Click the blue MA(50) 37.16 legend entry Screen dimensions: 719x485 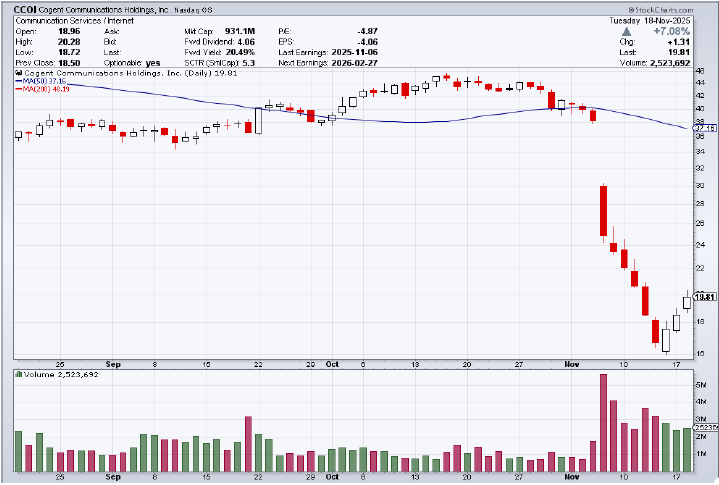[41, 81]
